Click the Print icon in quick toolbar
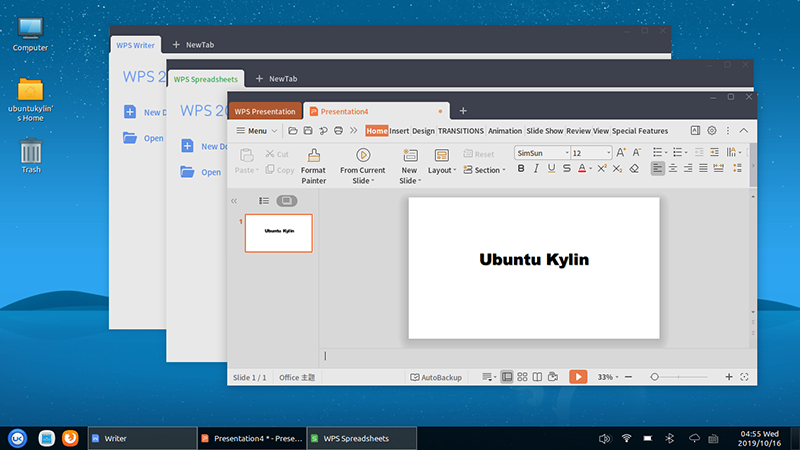This screenshot has height=450, width=800. point(338,131)
